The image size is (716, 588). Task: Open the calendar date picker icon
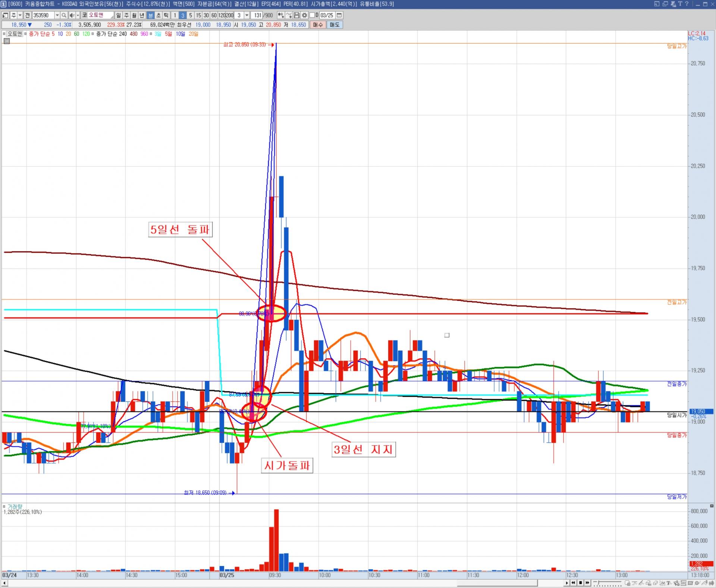(339, 15)
